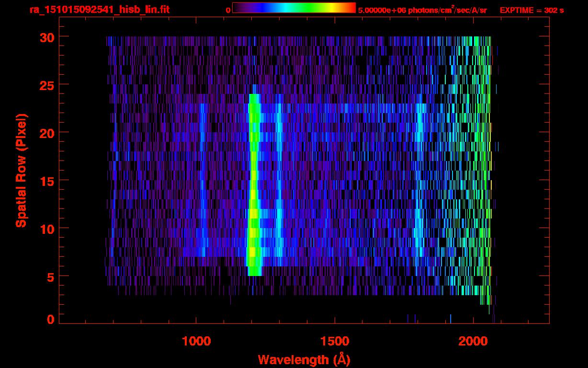The image size is (588, 368).
Task: Click the 1000 wavelength tick label
Action: [196, 341]
